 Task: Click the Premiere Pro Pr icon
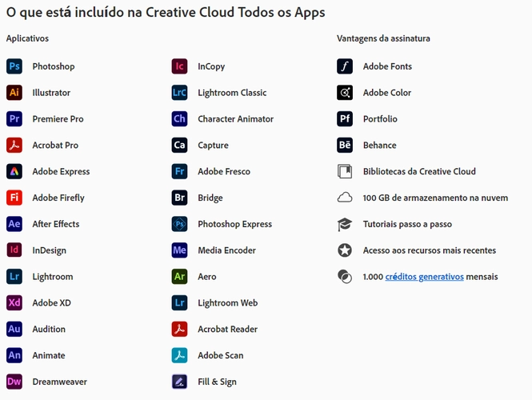tap(14, 119)
